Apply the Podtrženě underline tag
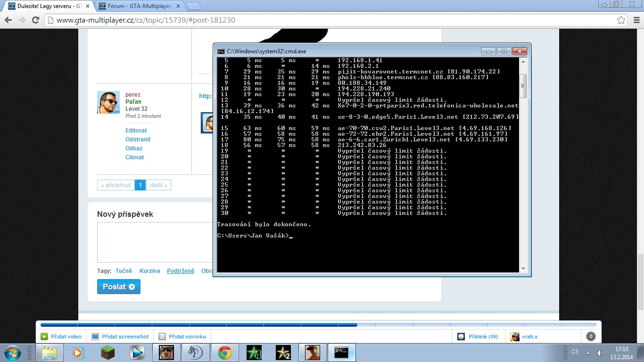 (x=181, y=271)
